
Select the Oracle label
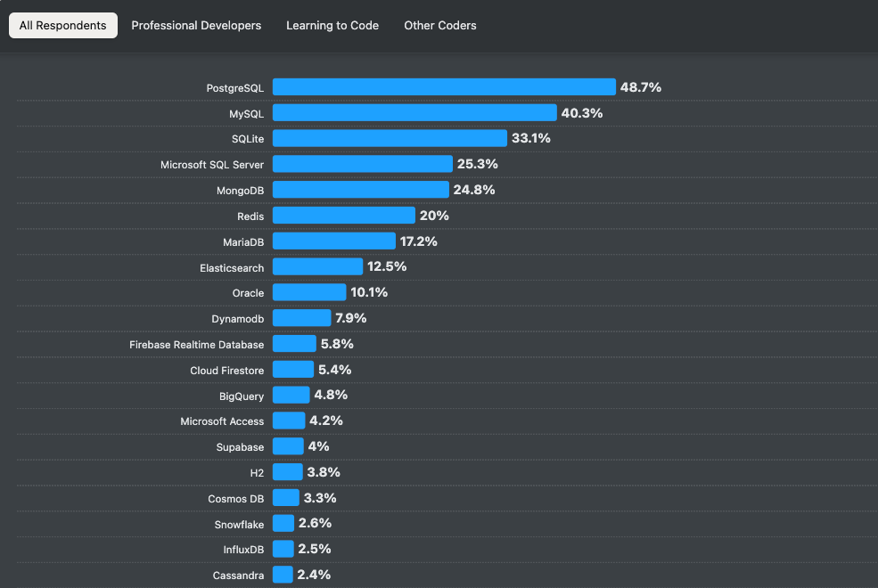[249, 292]
